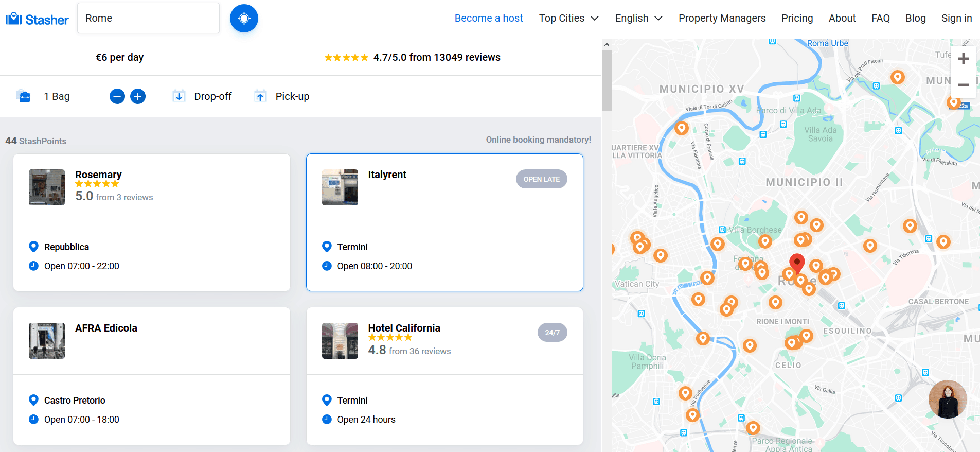
Task: Click Sign in
Action: click(956, 18)
